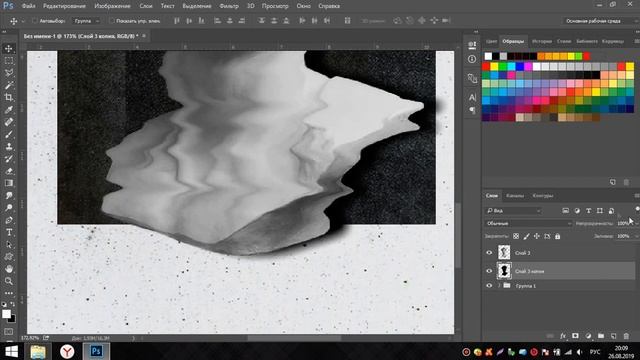Select the Eraser tool

[9, 171]
